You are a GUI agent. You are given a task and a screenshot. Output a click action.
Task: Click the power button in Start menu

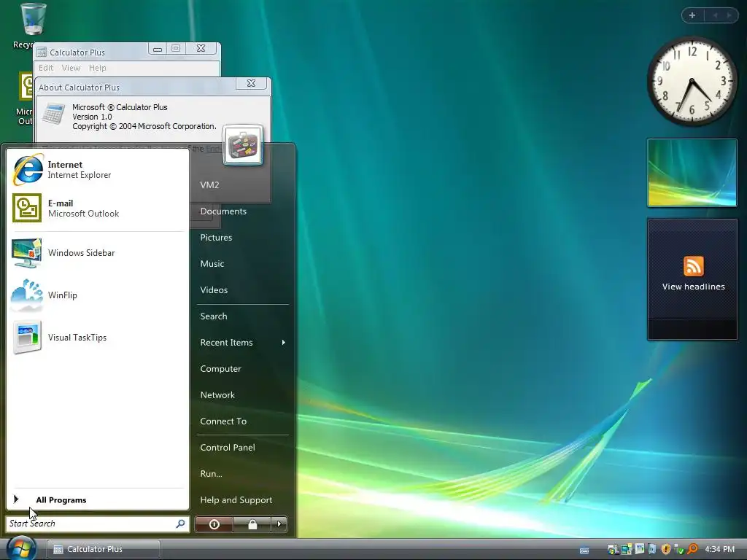(214, 524)
